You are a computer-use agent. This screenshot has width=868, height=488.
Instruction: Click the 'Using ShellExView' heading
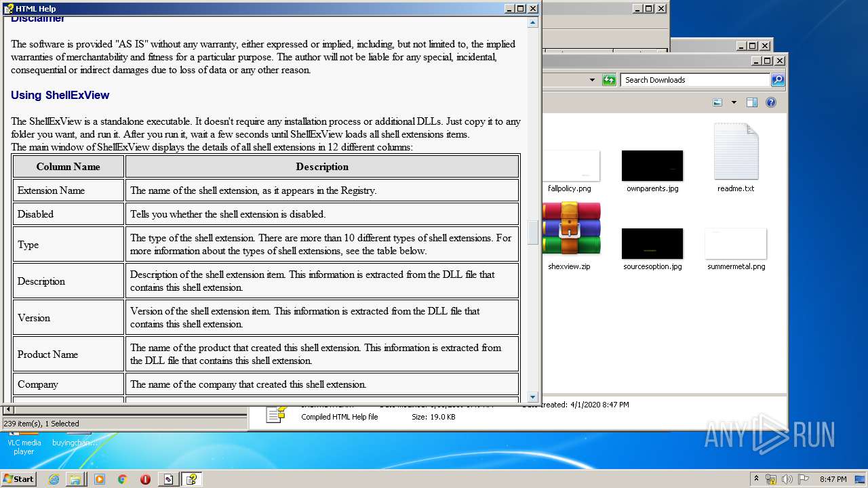60,95
